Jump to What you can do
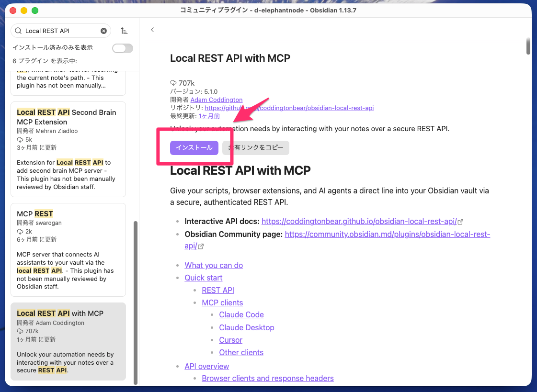 pos(214,266)
